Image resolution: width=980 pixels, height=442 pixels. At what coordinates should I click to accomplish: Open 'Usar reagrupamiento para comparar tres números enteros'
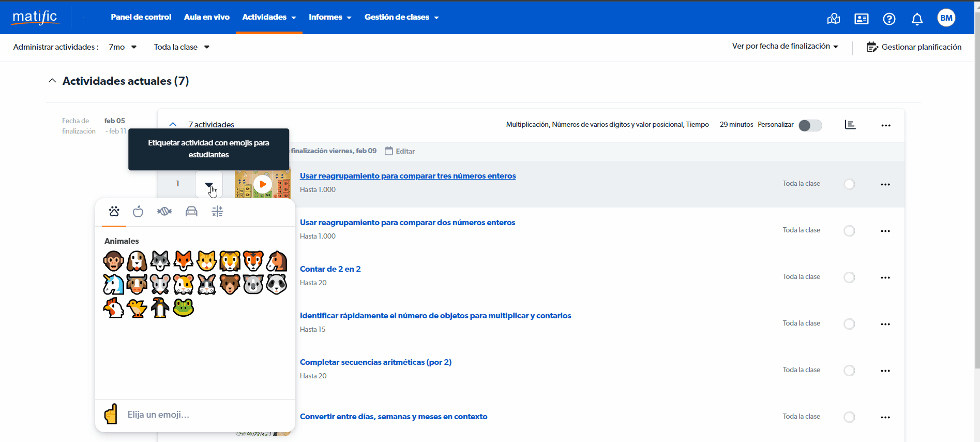[408, 176]
